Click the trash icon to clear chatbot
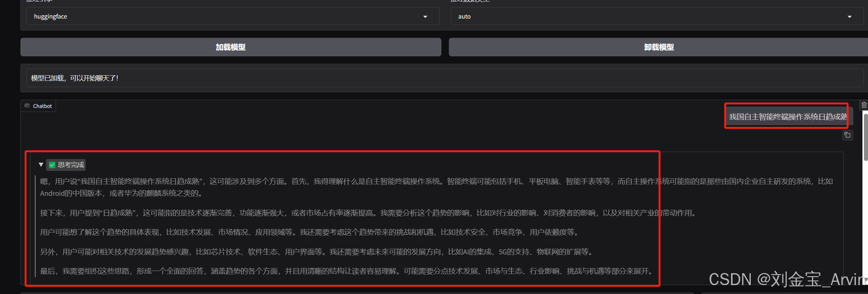Image resolution: width=868 pixels, height=294 pixels. point(864,105)
